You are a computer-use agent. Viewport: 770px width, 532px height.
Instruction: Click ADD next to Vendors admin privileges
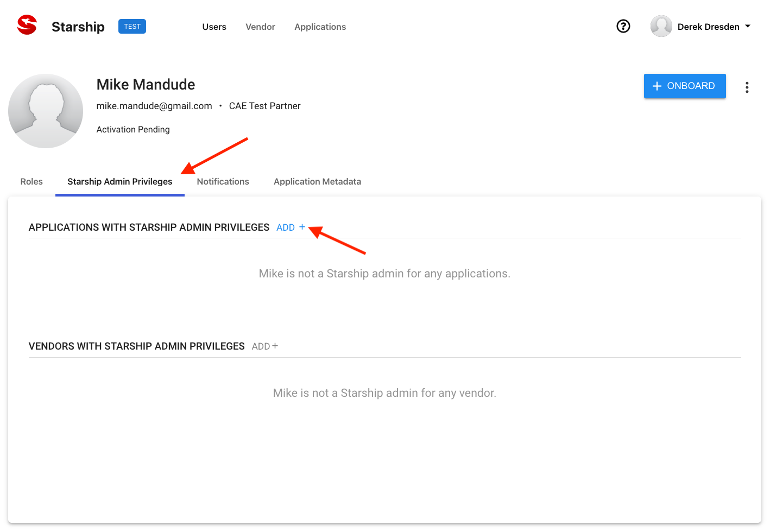coord(264,346)
